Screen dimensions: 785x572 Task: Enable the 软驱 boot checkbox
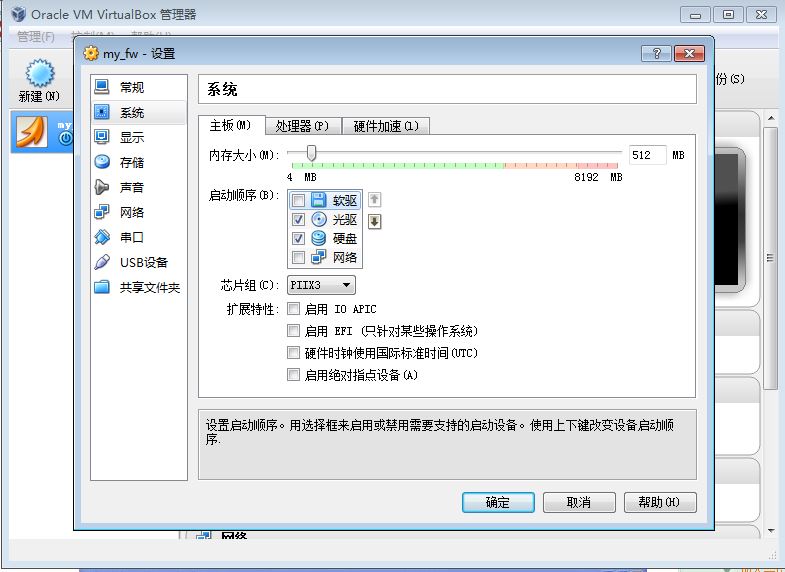[298, 201]
